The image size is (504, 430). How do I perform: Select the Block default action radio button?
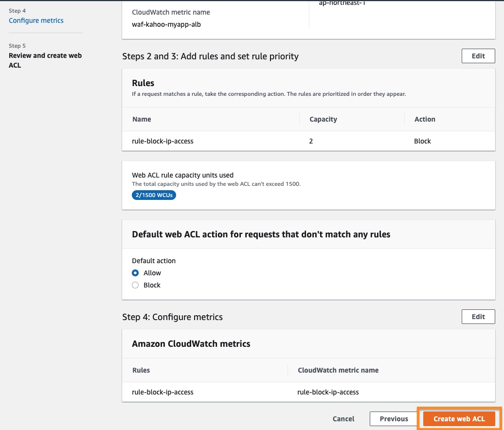[x=136, y=285]
